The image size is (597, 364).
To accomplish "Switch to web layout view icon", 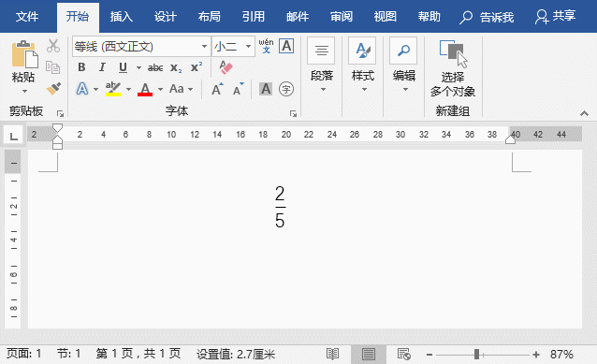I will click(404, 355).
